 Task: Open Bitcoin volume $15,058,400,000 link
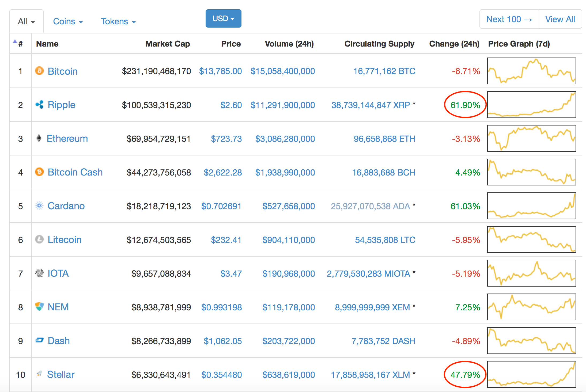pyautogui.click(x=282, y=71)
